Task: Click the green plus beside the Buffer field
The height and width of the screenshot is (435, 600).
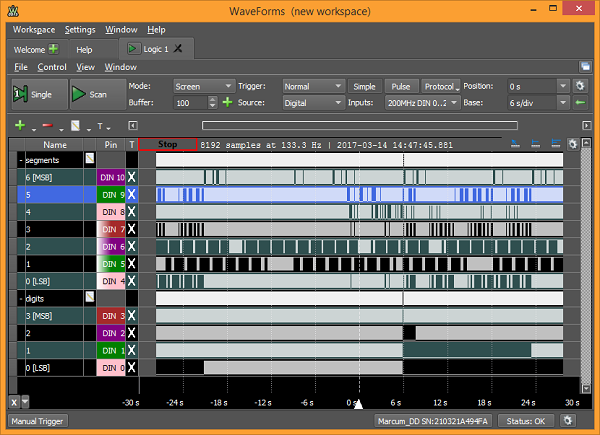Action: point(227,102)
